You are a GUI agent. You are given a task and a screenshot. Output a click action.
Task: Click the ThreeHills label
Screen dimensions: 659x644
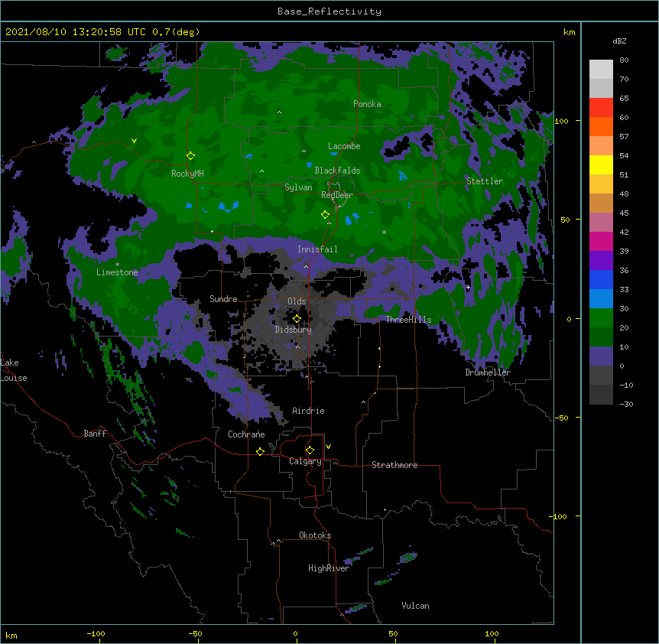click(408, 320)
